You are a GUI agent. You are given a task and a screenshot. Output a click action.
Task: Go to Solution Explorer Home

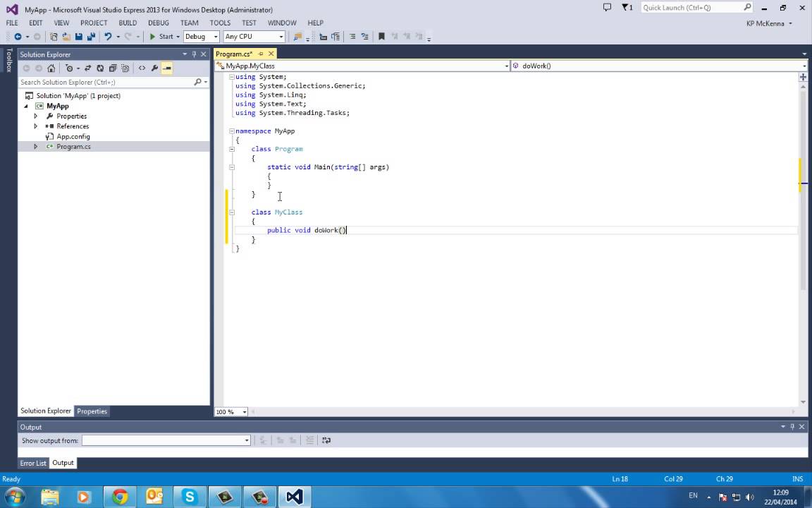tap(51, 68)
